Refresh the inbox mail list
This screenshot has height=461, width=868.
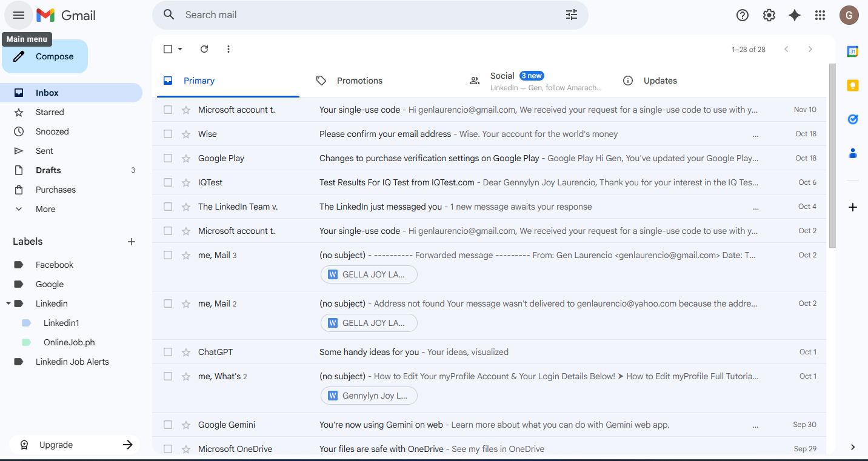(x=204, y=49)
